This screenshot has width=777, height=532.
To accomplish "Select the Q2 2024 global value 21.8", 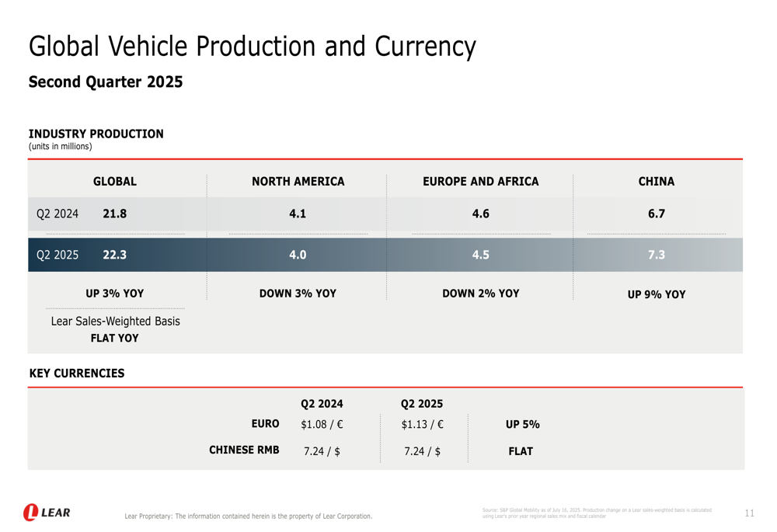I will [x=114, y=214].
